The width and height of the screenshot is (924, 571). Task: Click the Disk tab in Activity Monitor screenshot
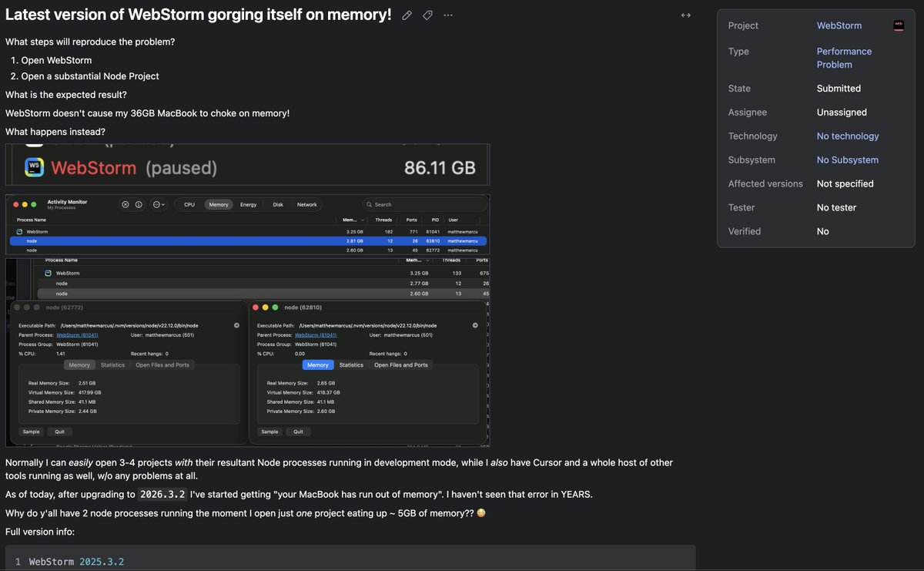[x=278, y=204]
